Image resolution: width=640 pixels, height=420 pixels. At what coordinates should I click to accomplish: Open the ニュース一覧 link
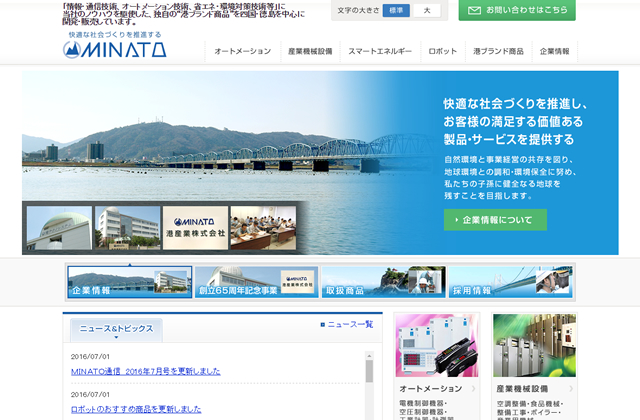[x=350, y=324]
